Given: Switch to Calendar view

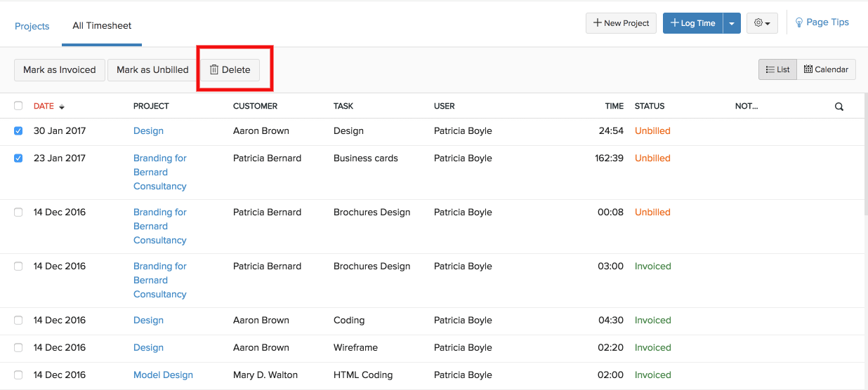Looking at the screenshot, I should [x=826, y=69].
